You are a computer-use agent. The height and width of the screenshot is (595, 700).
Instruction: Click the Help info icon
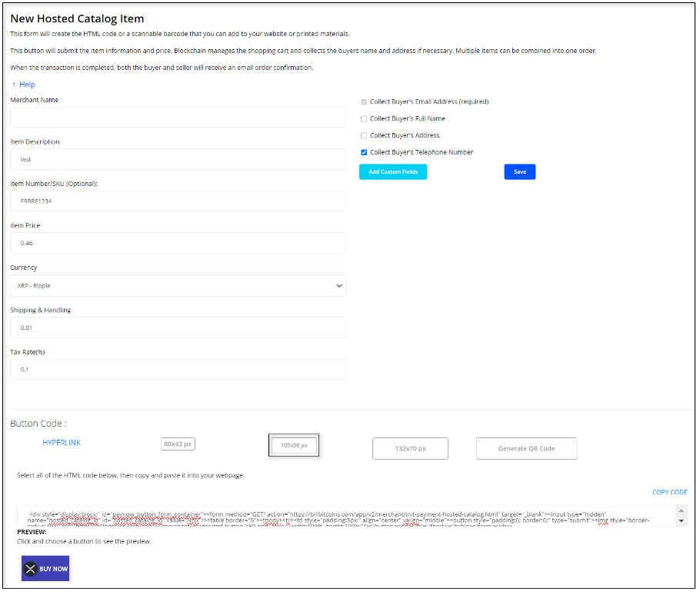[x=14, y=85]
